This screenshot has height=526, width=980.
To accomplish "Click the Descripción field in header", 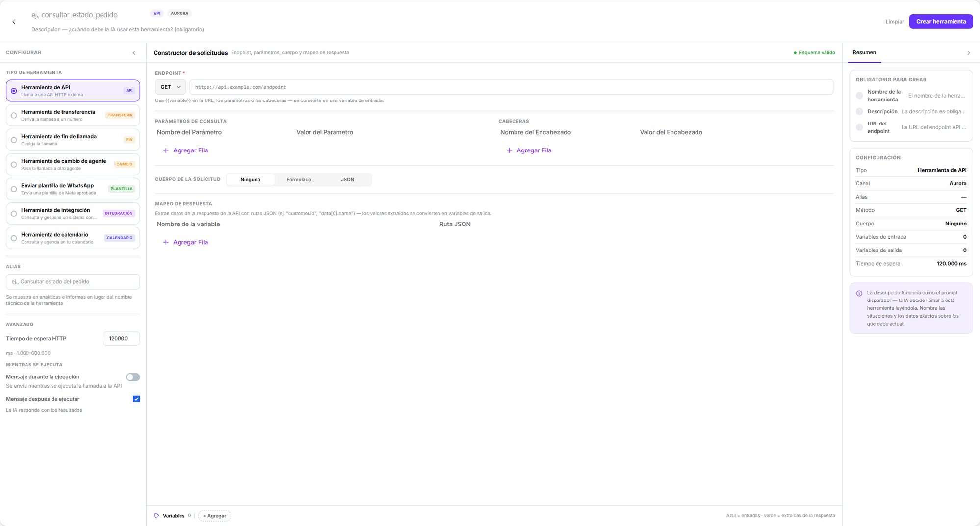I will [x=118, y=30].
